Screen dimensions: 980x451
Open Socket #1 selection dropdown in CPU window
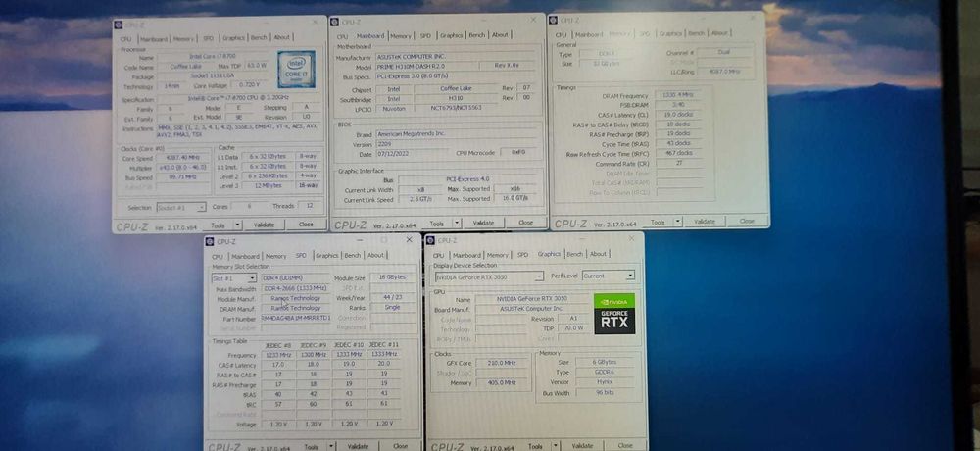tap(180, 207)
